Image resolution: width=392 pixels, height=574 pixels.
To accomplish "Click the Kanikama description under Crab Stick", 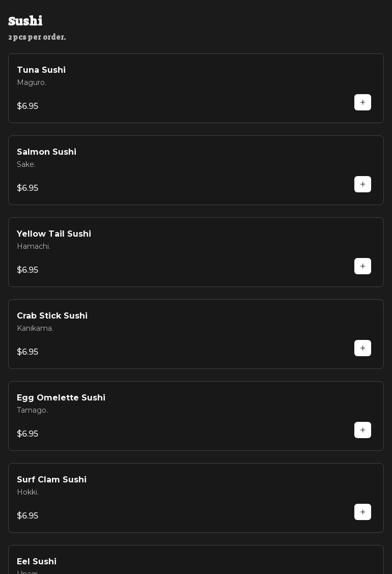I will (35, 328).
